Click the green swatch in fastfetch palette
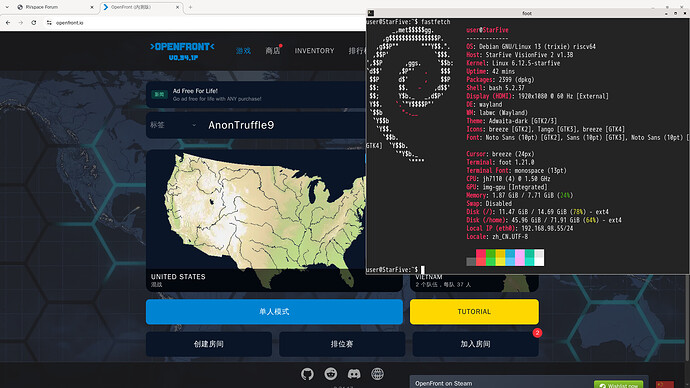The height and width of the screenshot is (388, 690). point(490,257)
